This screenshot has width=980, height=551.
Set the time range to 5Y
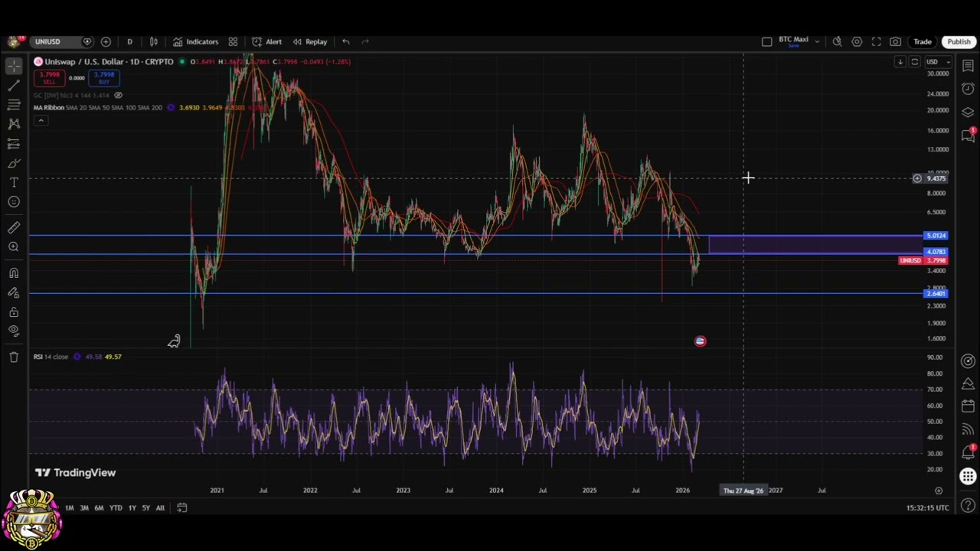click(145, 508)
